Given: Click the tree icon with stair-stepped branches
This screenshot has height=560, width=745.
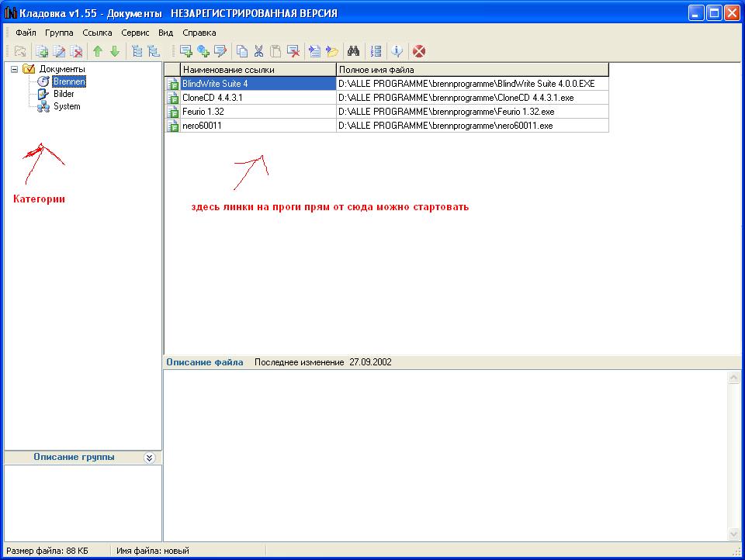Looking at the screenshot, I should pyautogui.click(x=154, y=51).
